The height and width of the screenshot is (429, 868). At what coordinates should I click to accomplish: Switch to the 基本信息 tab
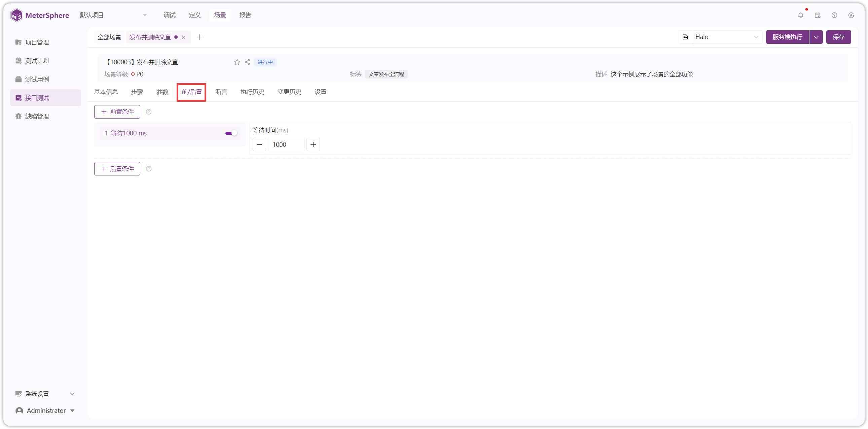106,92
